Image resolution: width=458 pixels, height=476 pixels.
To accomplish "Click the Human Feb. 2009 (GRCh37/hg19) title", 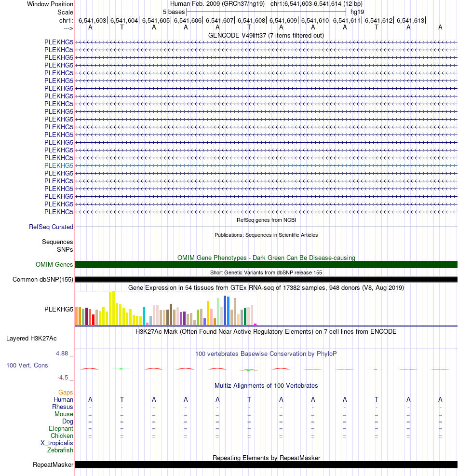I will 217,4.
